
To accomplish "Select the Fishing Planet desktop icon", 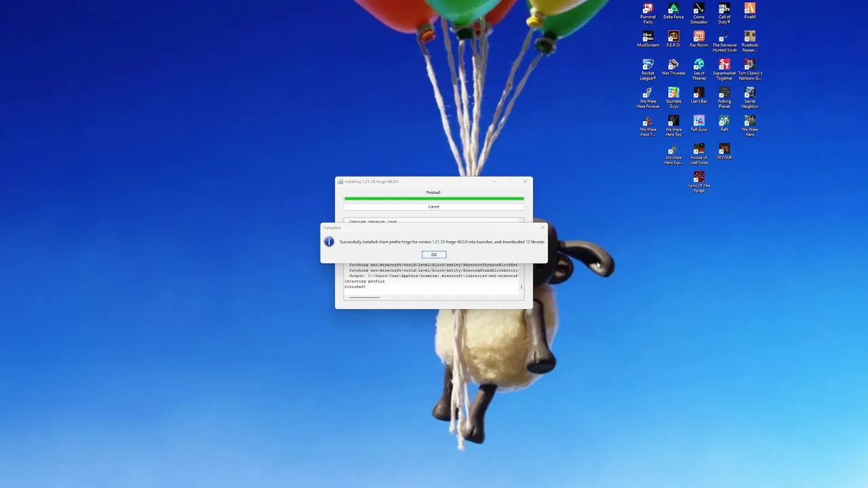I will 724,98.
